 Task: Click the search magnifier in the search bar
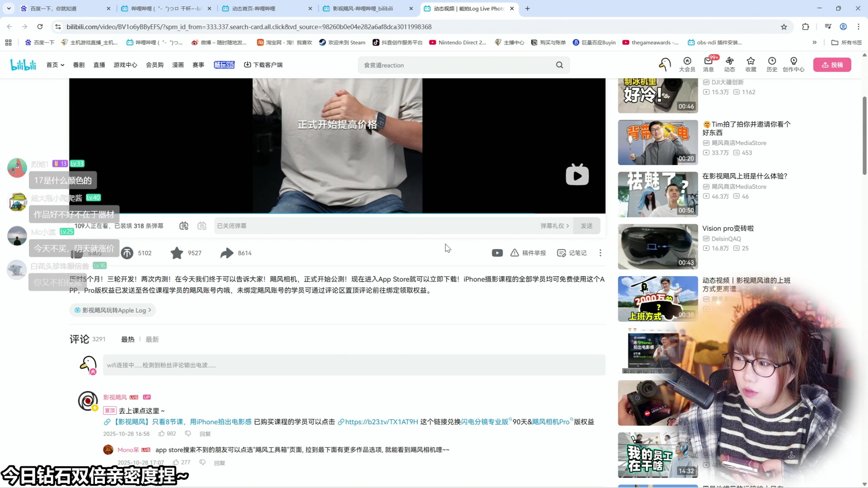559,65
